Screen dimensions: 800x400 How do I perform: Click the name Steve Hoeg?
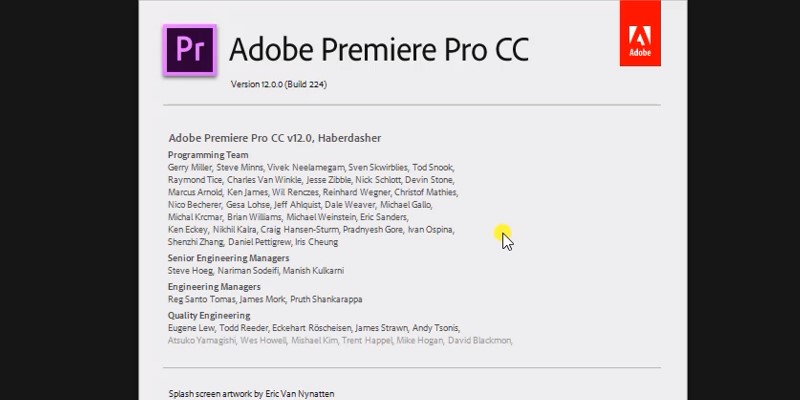[191, 270]
